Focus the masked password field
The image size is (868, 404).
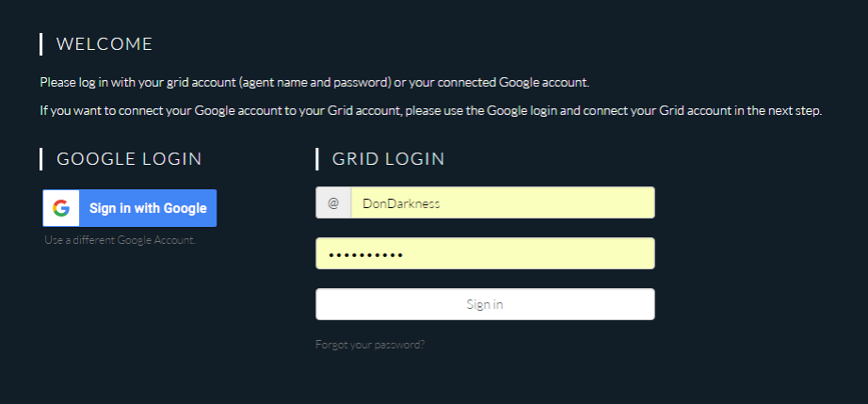[485, 253]
